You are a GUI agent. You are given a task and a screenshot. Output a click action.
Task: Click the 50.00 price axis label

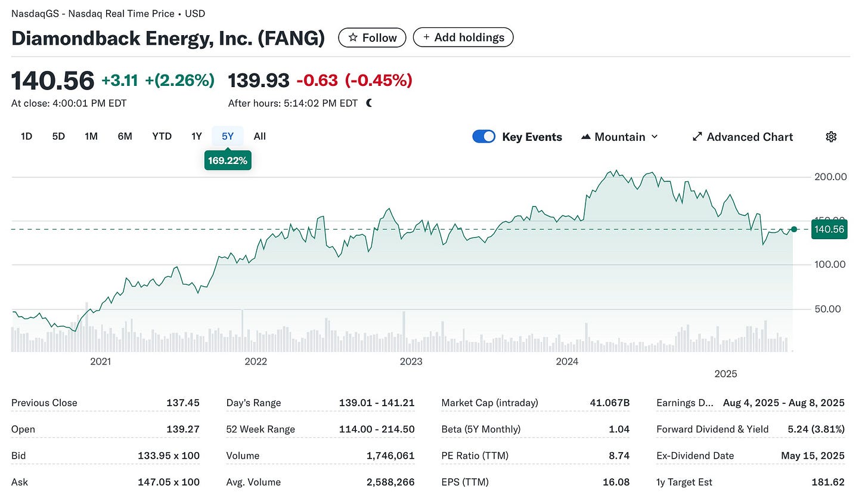pos(827,309)
